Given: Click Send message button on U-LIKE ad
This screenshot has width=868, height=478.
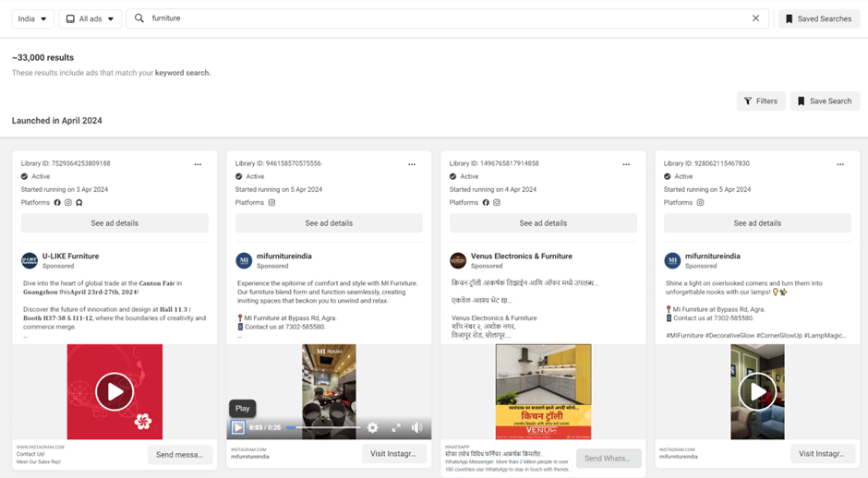Looking at the screenshot, I should click(180, 454).
